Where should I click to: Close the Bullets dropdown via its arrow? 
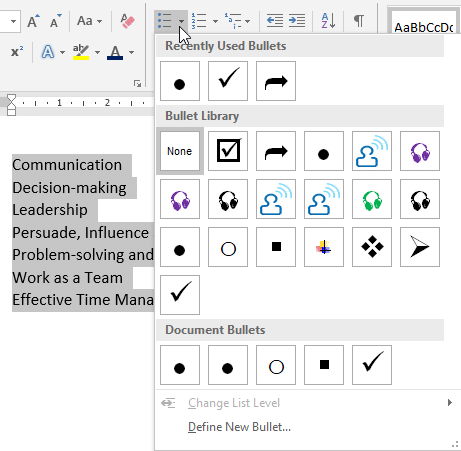point(181,21)
